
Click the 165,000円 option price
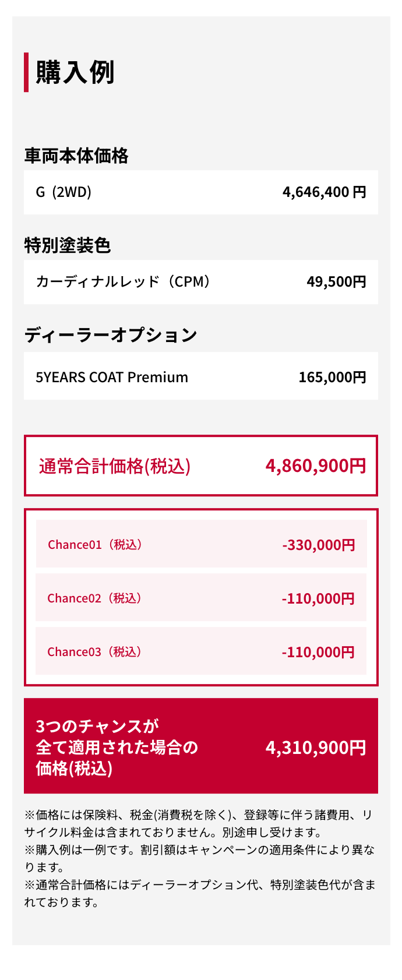coord(332,378)
